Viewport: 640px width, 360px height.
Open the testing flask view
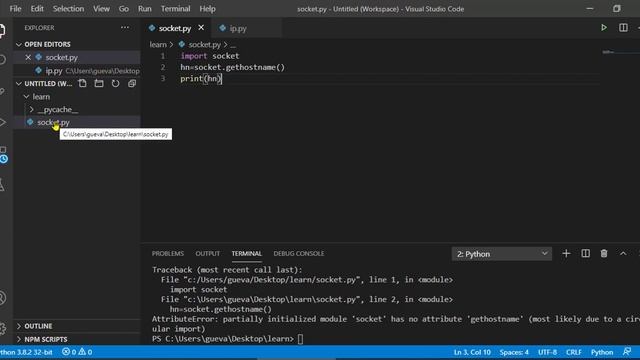point(2,185)
